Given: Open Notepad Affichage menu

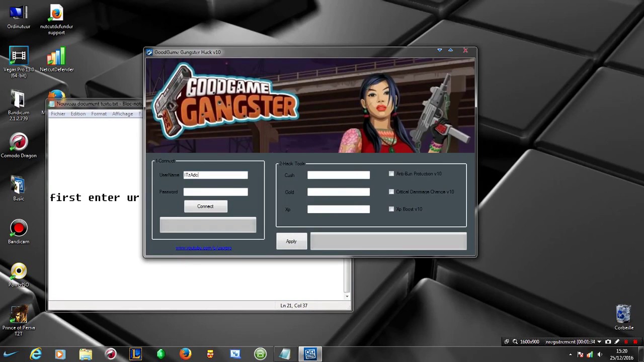Looking at the screenshot, I should click(x=122, y=114).
